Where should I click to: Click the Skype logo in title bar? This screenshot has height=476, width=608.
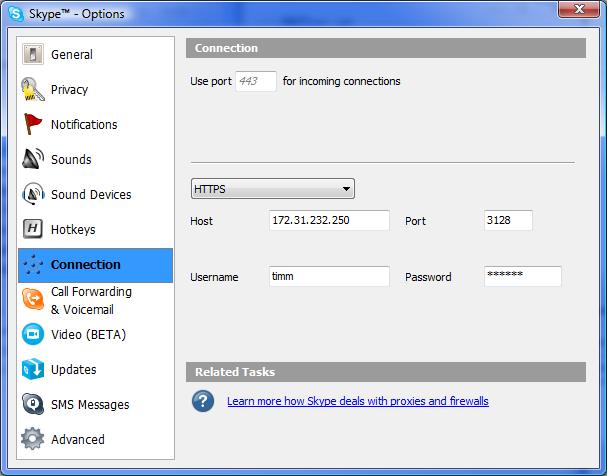(x=16, y=14)
